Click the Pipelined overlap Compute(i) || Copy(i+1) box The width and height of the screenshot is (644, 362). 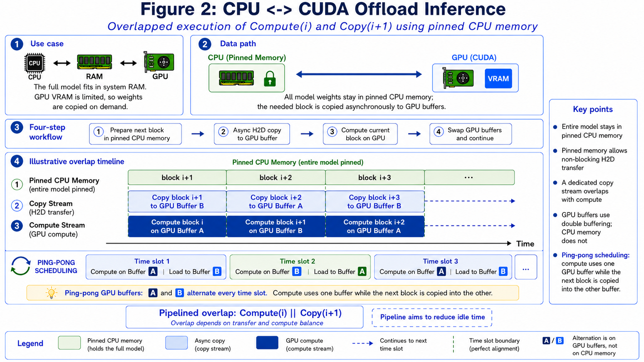tap(245, 317)
